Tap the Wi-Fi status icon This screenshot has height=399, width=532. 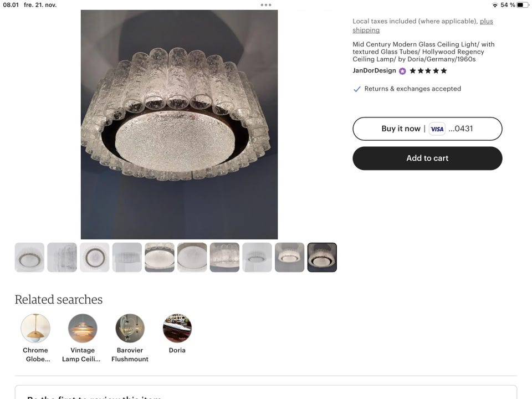pyautogui.click(x=495, y=5)
